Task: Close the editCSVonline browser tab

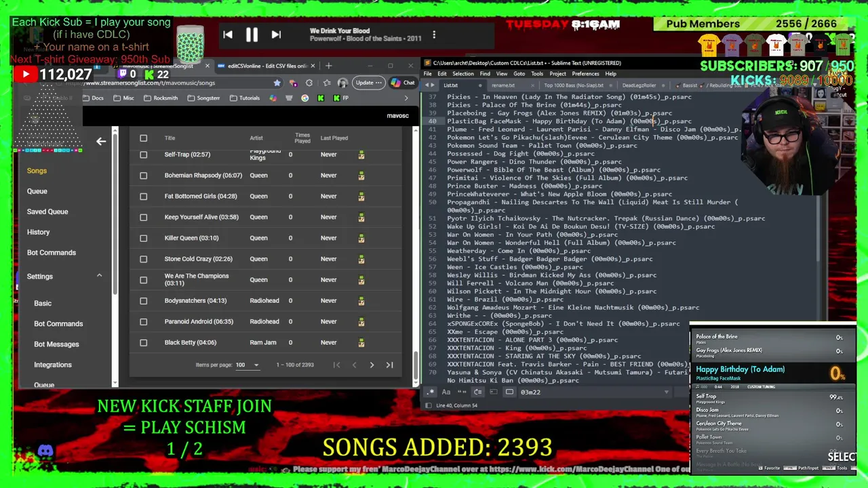Action: pyautogui.click(x=313, y=66)
